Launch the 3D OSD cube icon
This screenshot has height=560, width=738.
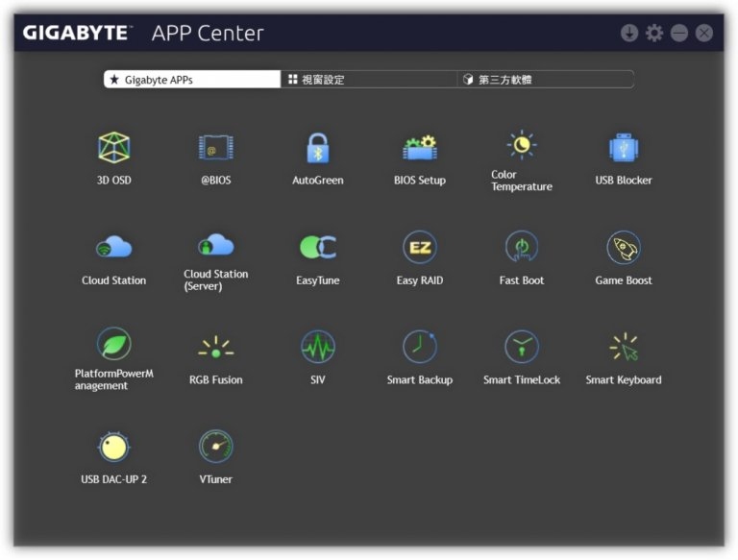pos(114,147)
